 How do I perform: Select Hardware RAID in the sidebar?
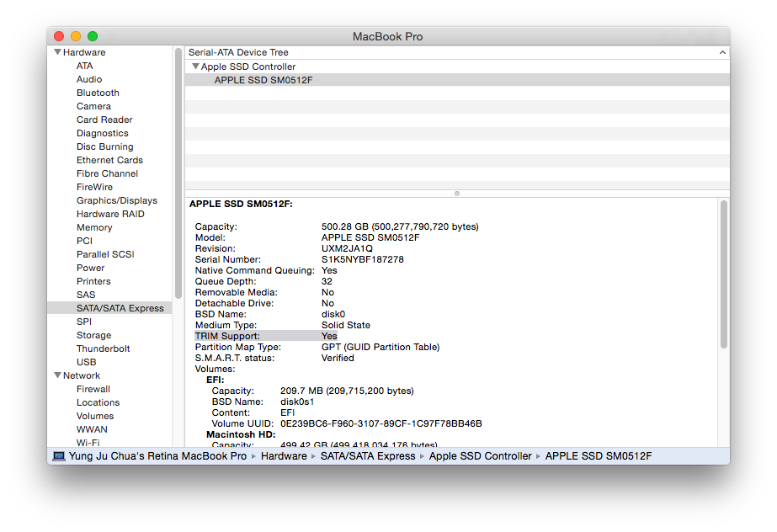click(x=110, y=214)
